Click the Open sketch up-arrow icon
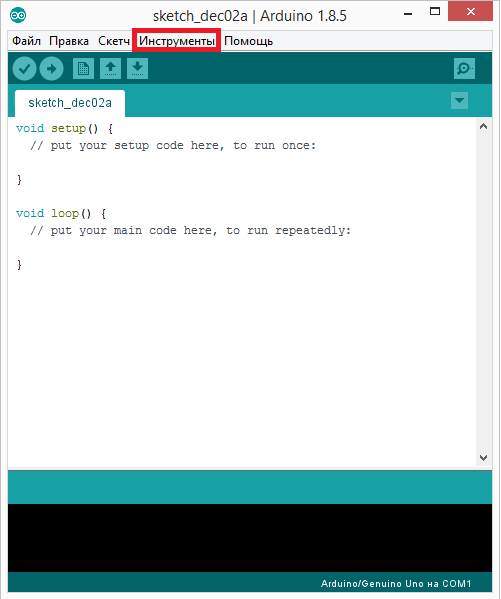Image resolution: width=501 pixels, height=599 pixels. pos(110,69)
